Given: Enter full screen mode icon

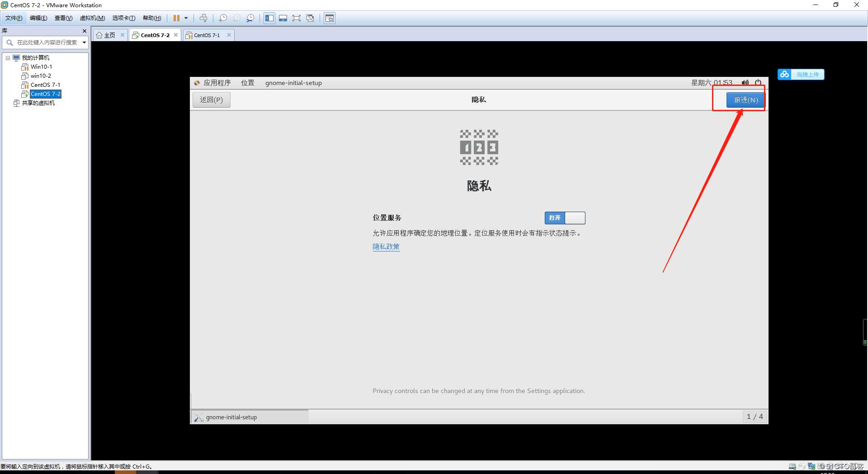Looking at the screenshot, I should tap(297, 18).
